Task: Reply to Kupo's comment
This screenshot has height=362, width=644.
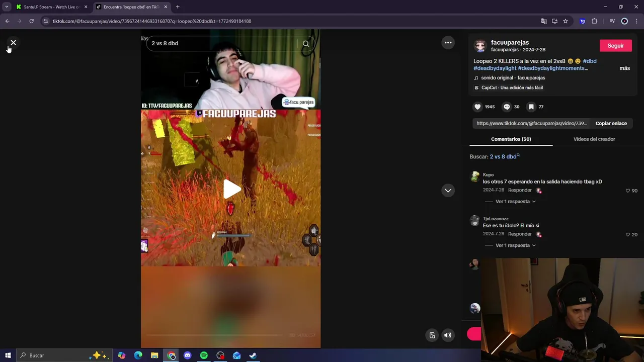Action: tap(520, 191)
